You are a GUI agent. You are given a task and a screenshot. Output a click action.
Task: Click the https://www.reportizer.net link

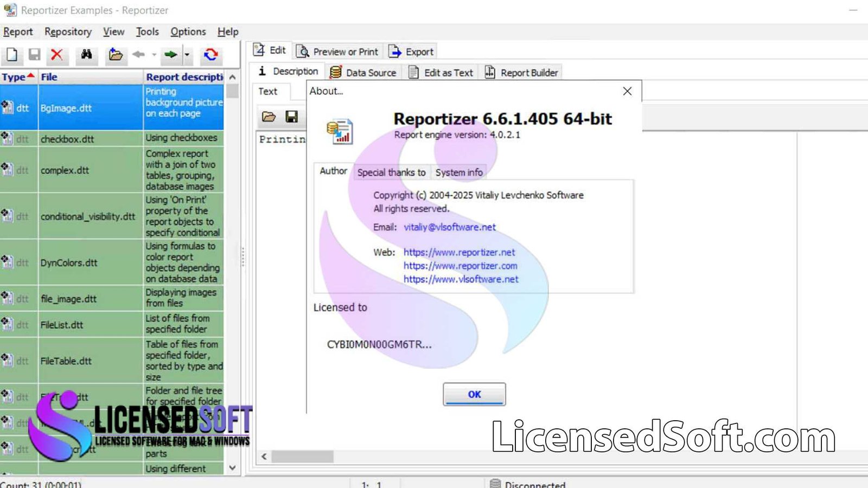(459, 252)
